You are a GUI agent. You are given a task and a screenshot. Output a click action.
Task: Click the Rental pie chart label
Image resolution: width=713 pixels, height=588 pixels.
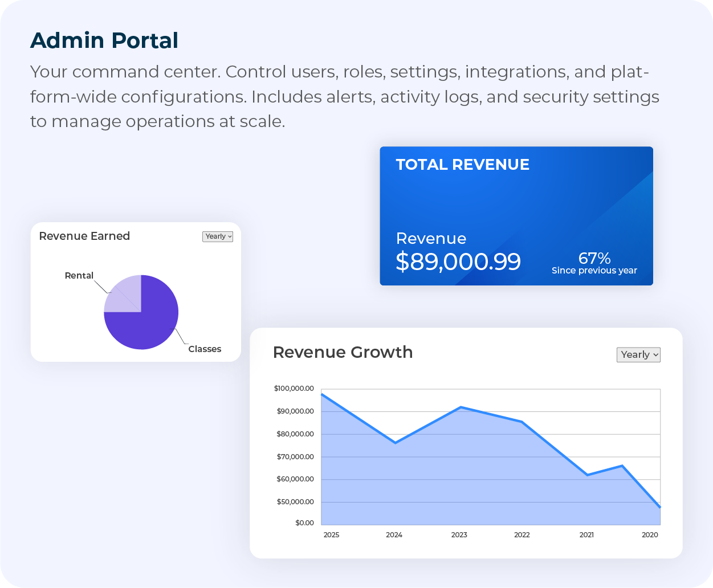point(79,276)
